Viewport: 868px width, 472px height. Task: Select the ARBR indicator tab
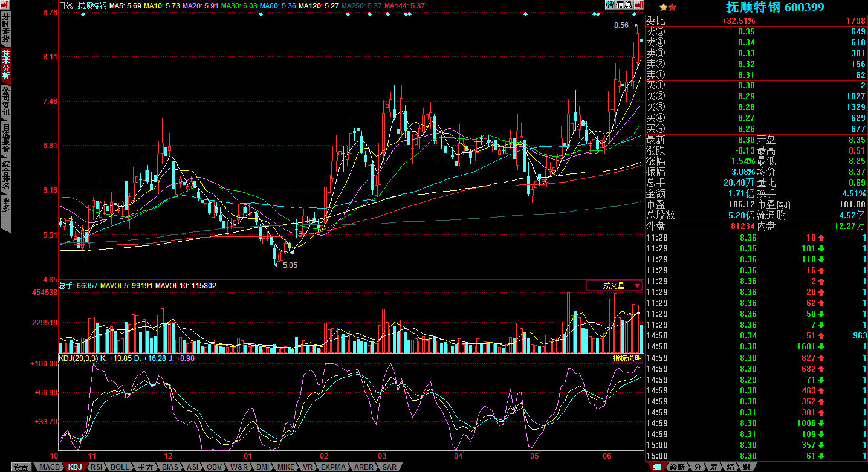pos(364,467)
